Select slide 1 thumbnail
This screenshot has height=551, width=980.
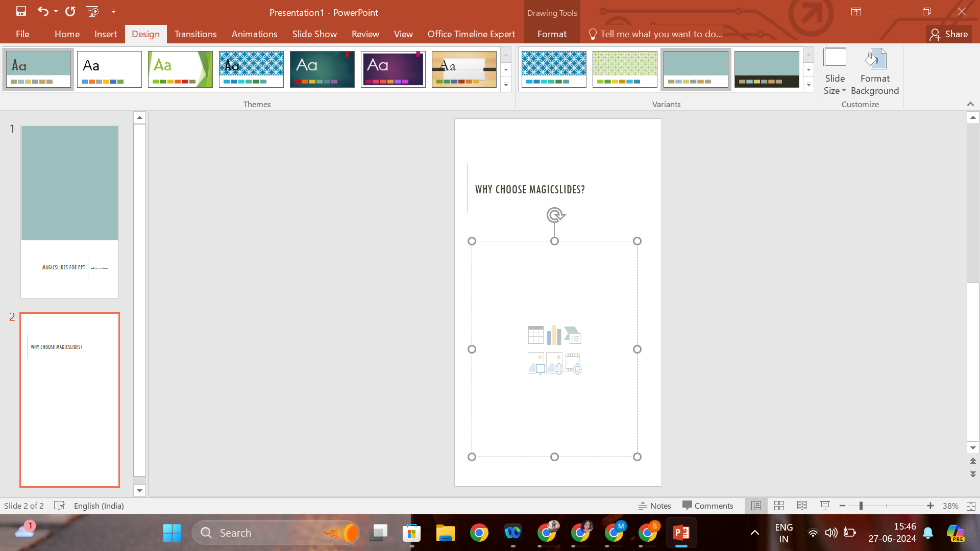[69, 212]
